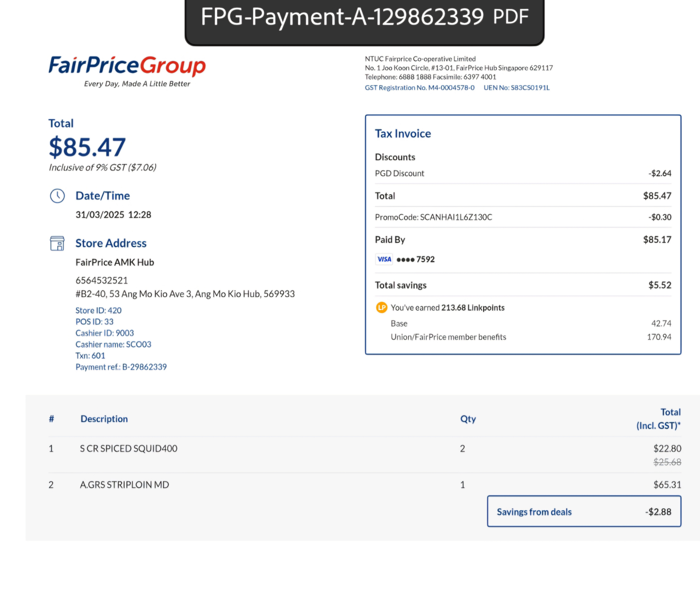Click the date '31/03/2025 12:28'
Screen dimensions: 700x606
click(113, 215)
